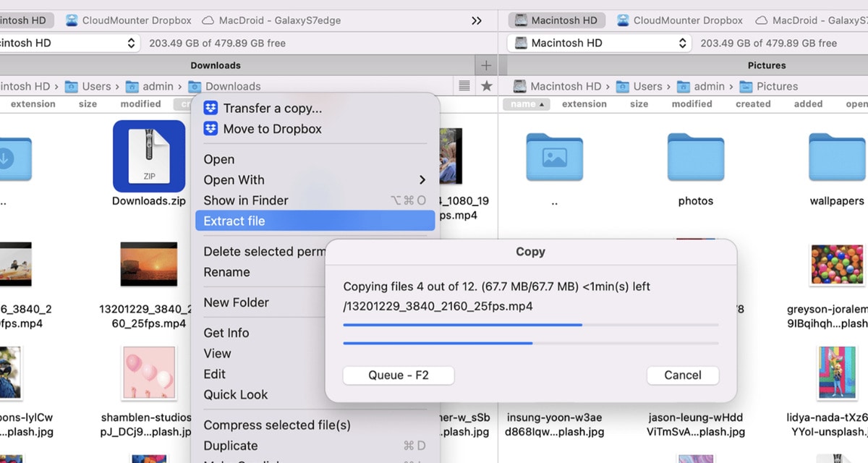Click the list view icon in left pane
Viewport: 868px width, 463px height.
coord(465,86)
